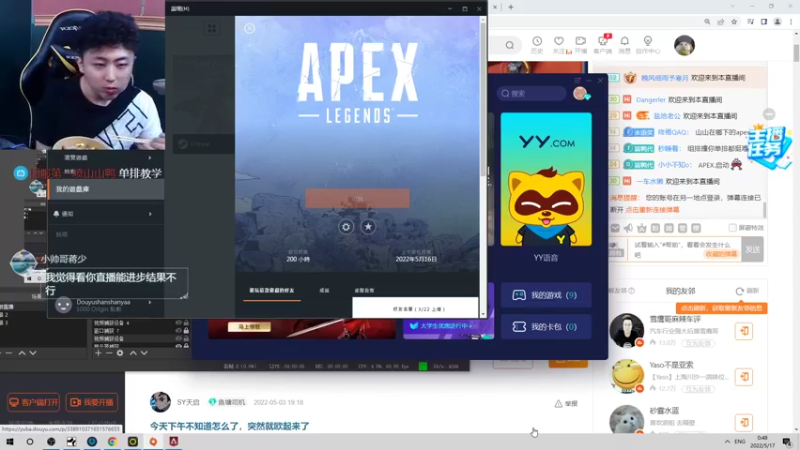Click the orange Play button in Origin
800x450 pixels.
357,198
